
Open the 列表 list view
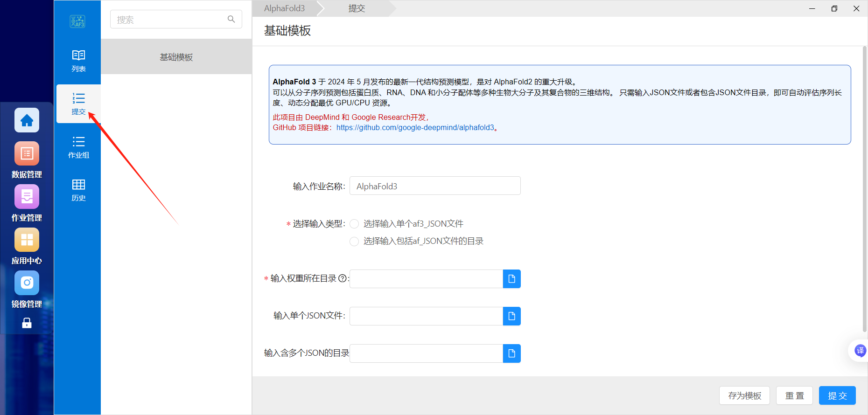pos(78,61)
